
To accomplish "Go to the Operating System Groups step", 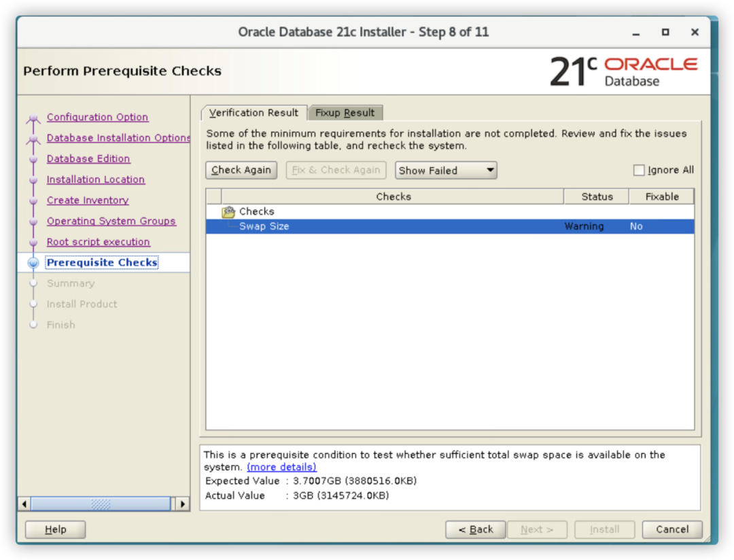I will (111, 221).
